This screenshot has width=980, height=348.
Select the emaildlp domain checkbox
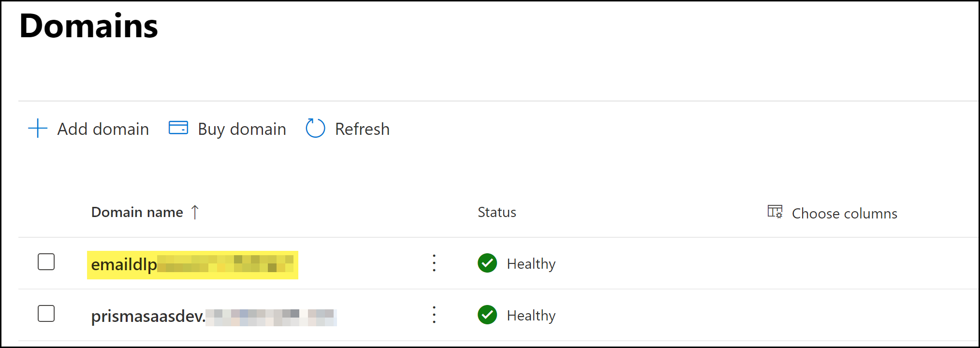pos(46,262)
